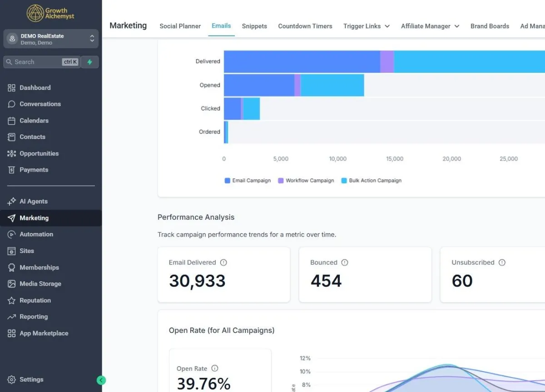Open Settings in the sidebar
Viewport: 545px width, 392px height.
pos(51,380)
